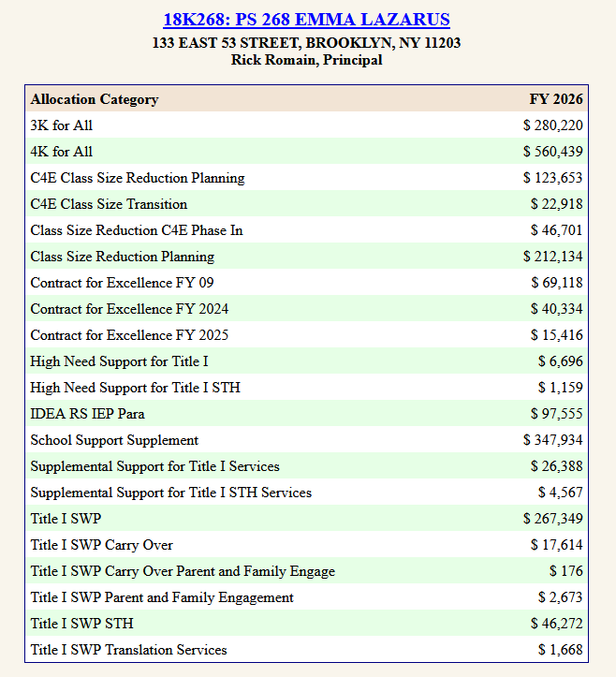Click the School Support Supplement label
Screen dimensions: 616x677
(x=114, y=440)
